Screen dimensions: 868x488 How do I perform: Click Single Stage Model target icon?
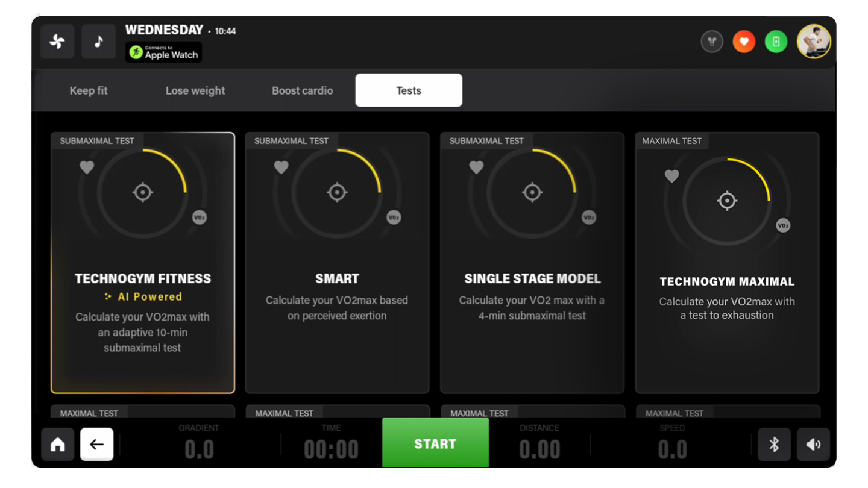[532, 193]
